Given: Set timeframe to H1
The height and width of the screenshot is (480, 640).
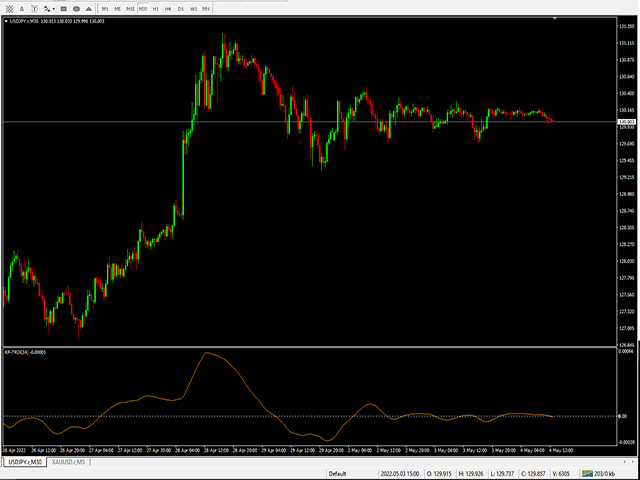Looking at the screenshot, I should click(x=155, y=8).
